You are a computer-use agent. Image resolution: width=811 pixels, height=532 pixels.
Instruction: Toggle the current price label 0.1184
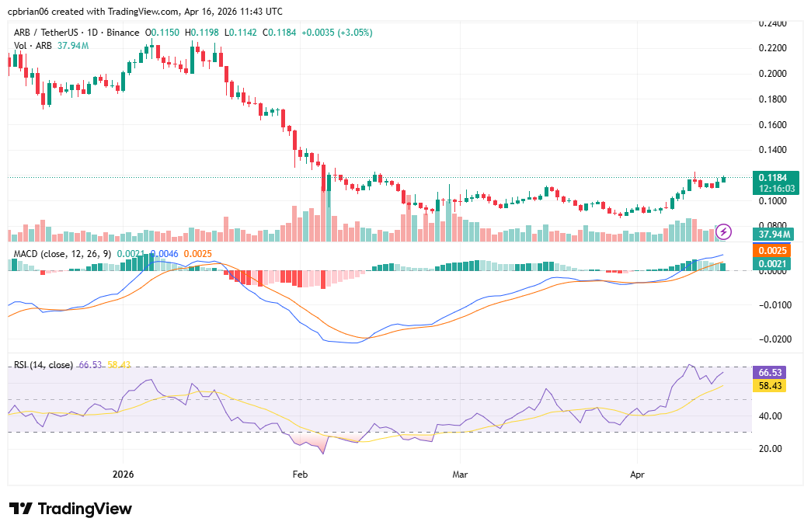pyautogui.click(x=772, y=178)
